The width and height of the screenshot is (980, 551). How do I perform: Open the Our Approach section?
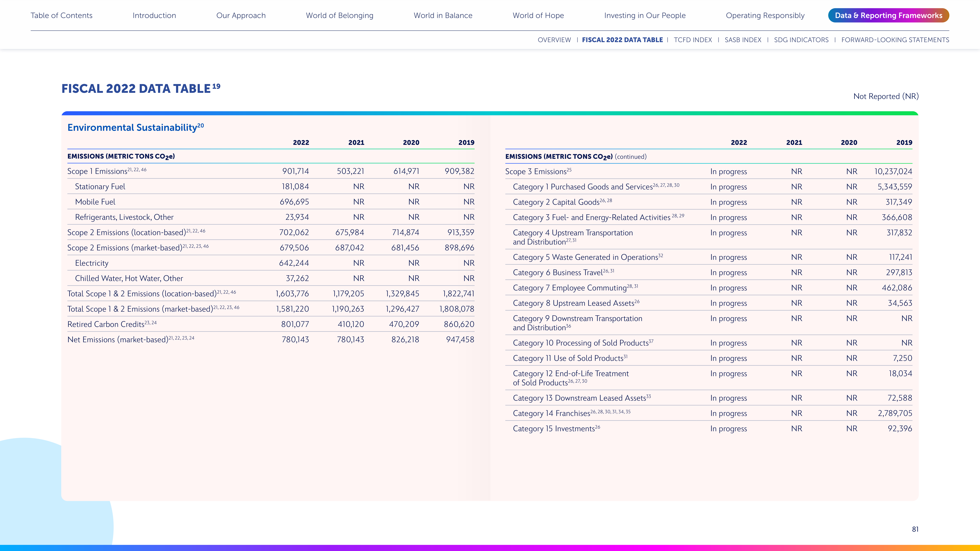click(241, 16)
